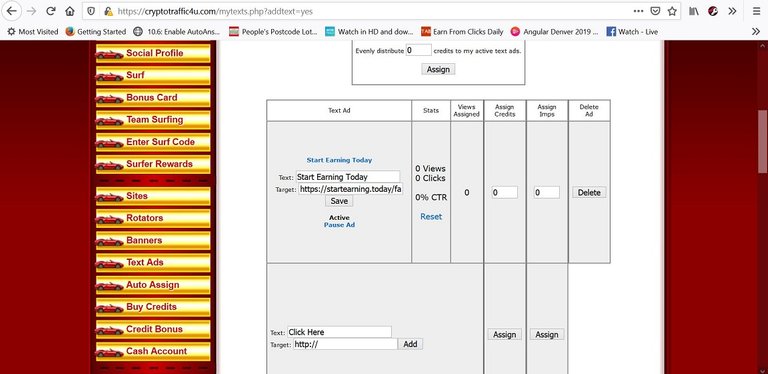The height and width of the screenshot is (374, 768).
Task: Click the Reset stats link
Action: [431, 216]
